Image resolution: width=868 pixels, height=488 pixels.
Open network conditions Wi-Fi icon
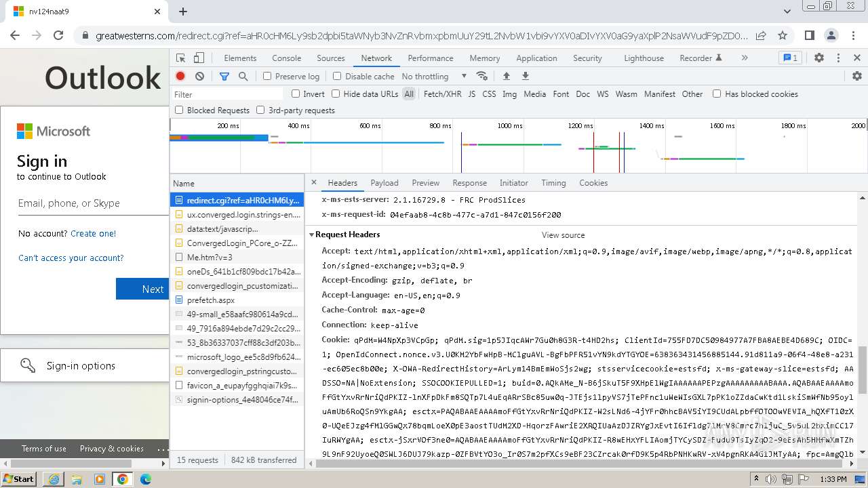tap(482, 77)
